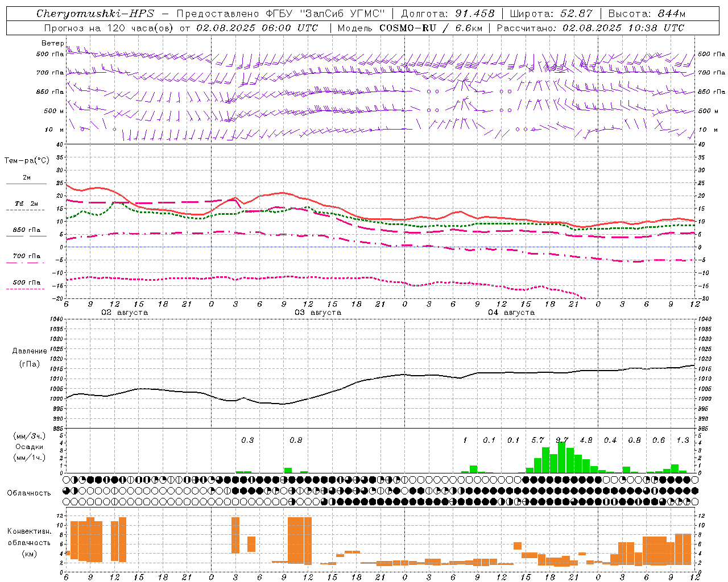Viewport: 728px width, 582px height.
Task: Click the 'Рассчитано: 02.08.2025 10:38 UTC' timestamp
Action: coord(590,28)
